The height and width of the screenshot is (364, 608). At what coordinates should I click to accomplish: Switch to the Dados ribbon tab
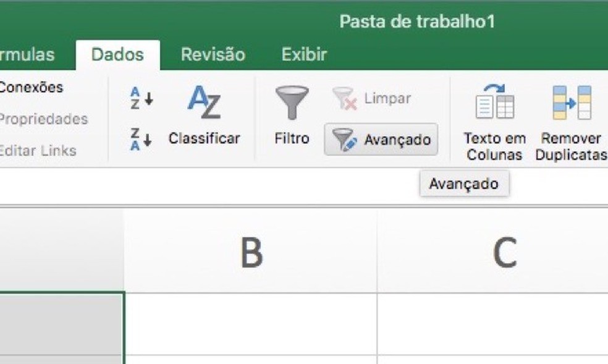pyautogui.click(x=117, y=54)
